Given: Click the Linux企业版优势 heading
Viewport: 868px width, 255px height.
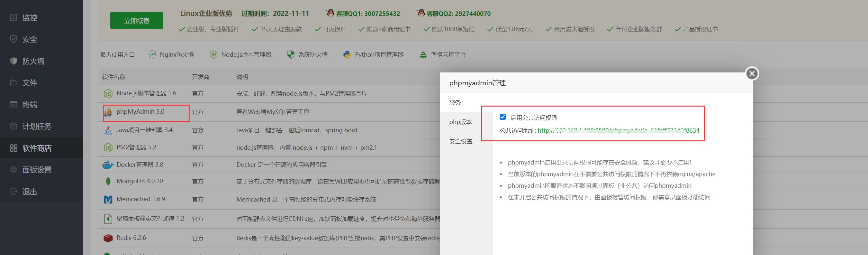Looking at the screenshot, I should [x=206, y=14].
